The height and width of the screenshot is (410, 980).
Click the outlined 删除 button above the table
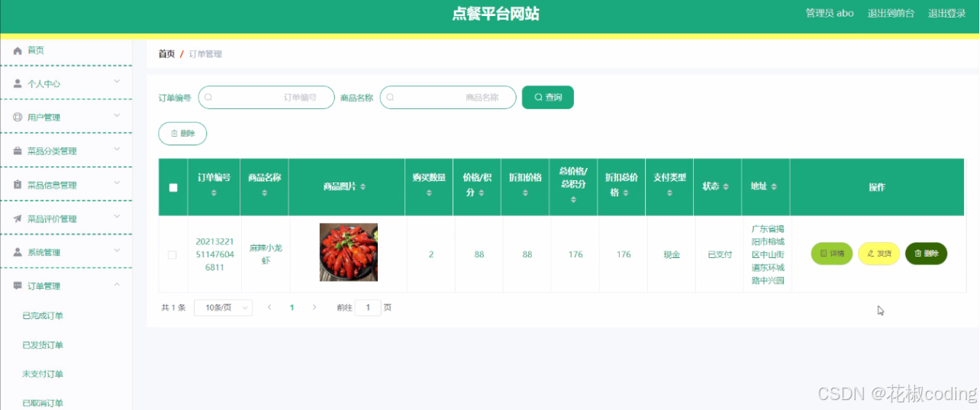coord(182,134)
